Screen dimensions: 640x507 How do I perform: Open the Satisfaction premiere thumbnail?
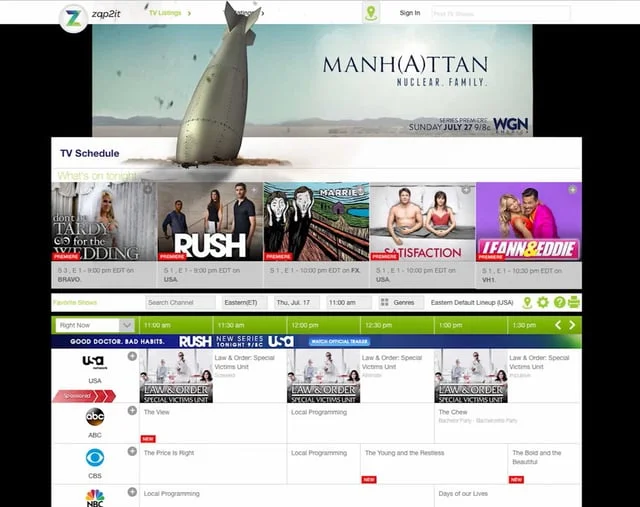tap(422, 222)
